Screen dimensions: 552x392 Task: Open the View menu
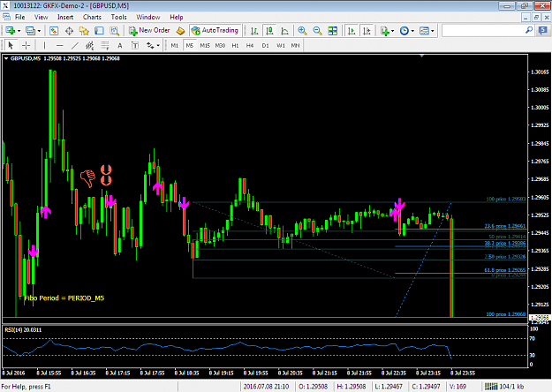[x=41, y=17]
